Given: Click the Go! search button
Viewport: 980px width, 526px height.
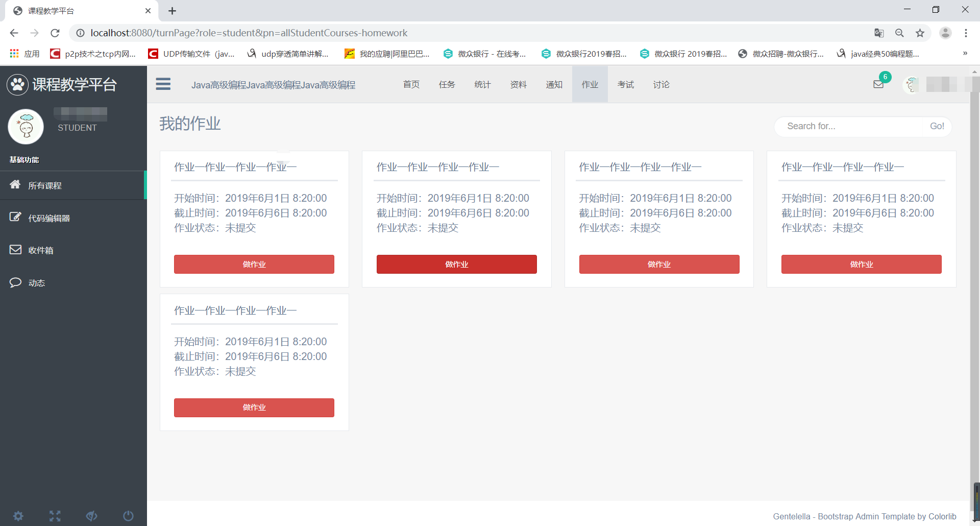Looking at the screenshot, I should [x=937, y=126].
